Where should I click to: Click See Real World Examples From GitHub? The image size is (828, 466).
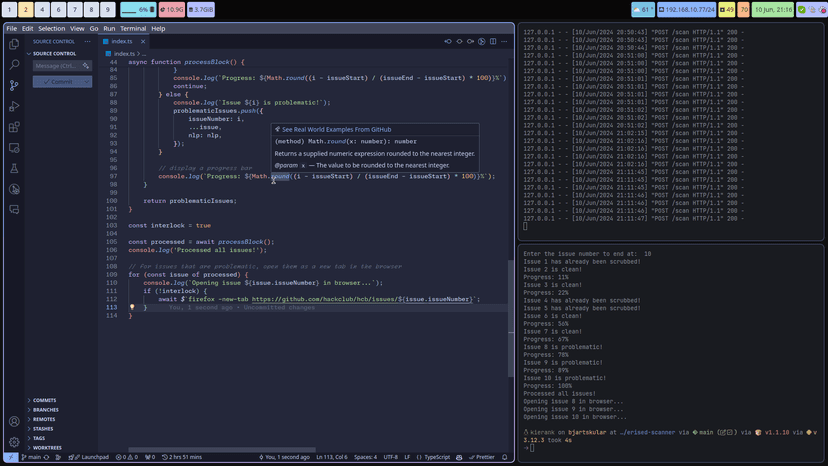tap(336, 130)
